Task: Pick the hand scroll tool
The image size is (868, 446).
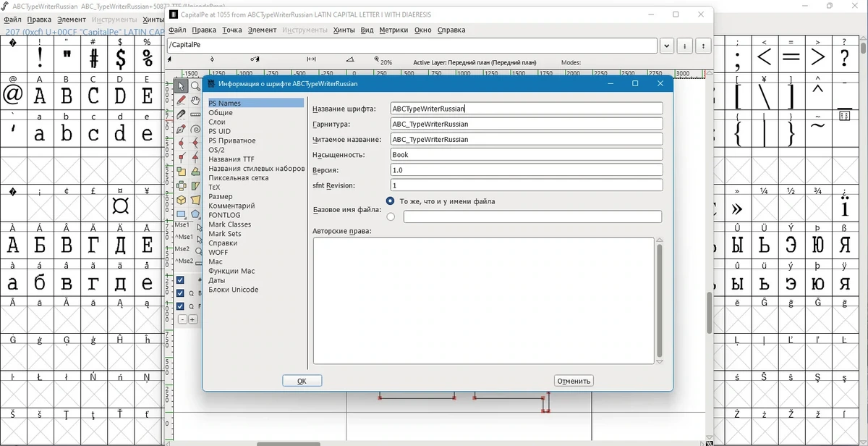Action: [195, 101]
